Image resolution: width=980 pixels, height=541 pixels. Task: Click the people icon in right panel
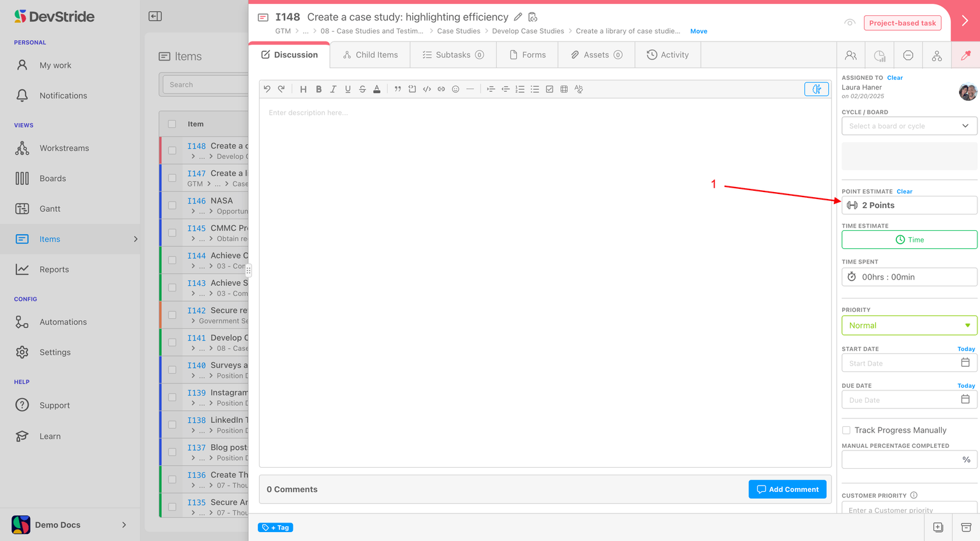[x=850, y=56]
